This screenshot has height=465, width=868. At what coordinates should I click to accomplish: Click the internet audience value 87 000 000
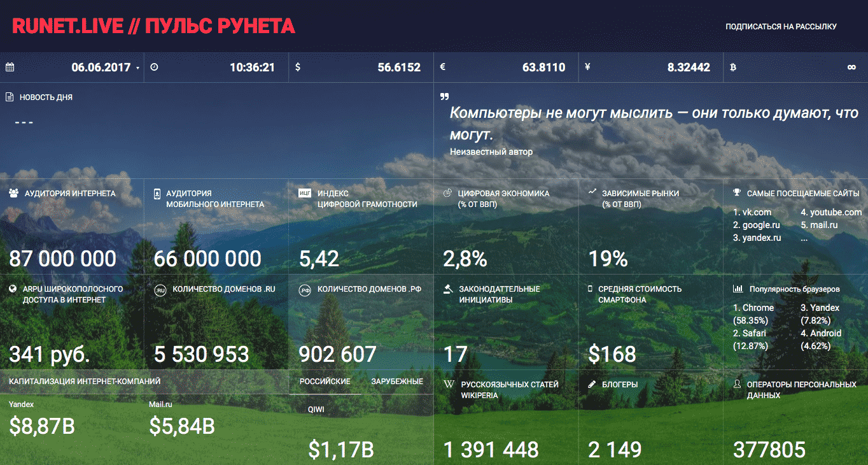[x=63, y=259]
